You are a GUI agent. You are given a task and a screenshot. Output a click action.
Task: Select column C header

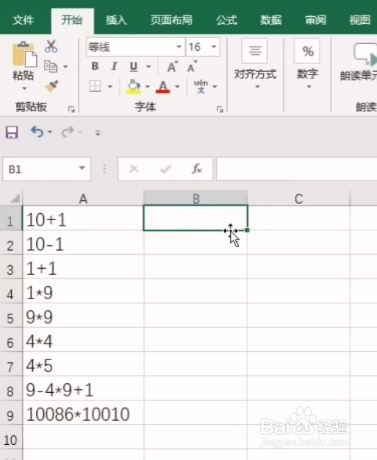click(299, 199)
